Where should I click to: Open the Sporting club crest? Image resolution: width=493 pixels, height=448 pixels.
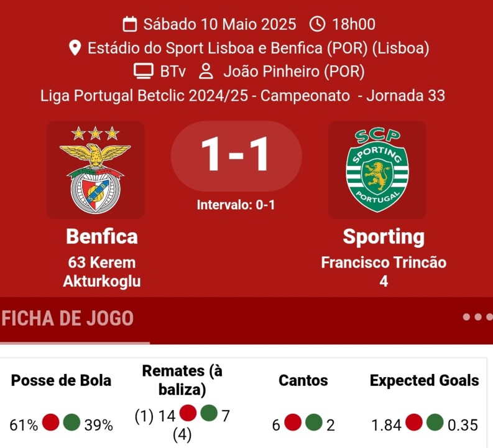click(x=377, y=170)
